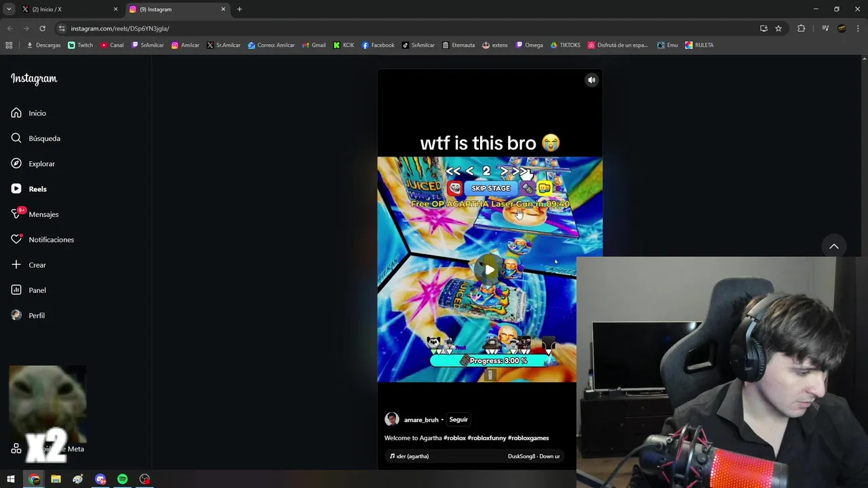The height and width of the screenshot is (488, 868).
Task: Open the browser extensions menu
Action: [x=801, y=28]
